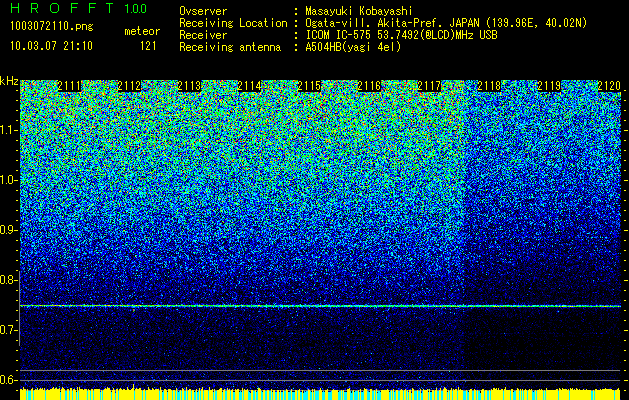Click the 2117 time marker label
629x400 pixels.
click(x=429, y=86)
